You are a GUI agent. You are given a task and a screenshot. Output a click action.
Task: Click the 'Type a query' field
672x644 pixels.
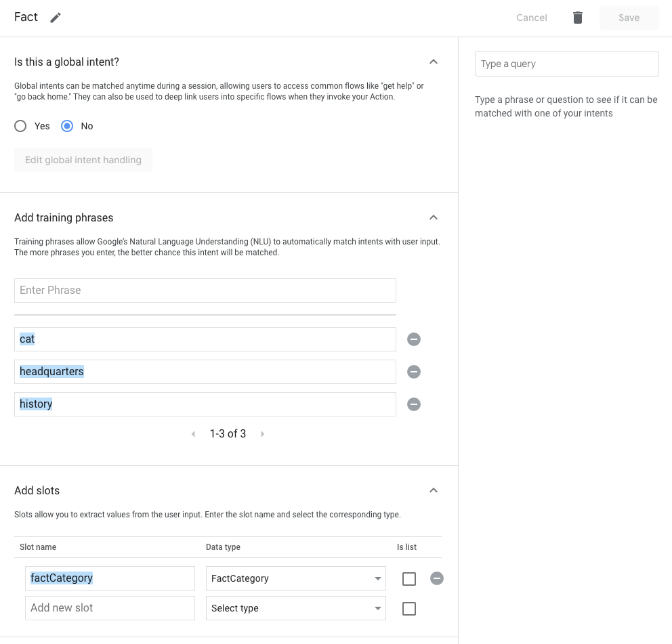coord(566,64)
